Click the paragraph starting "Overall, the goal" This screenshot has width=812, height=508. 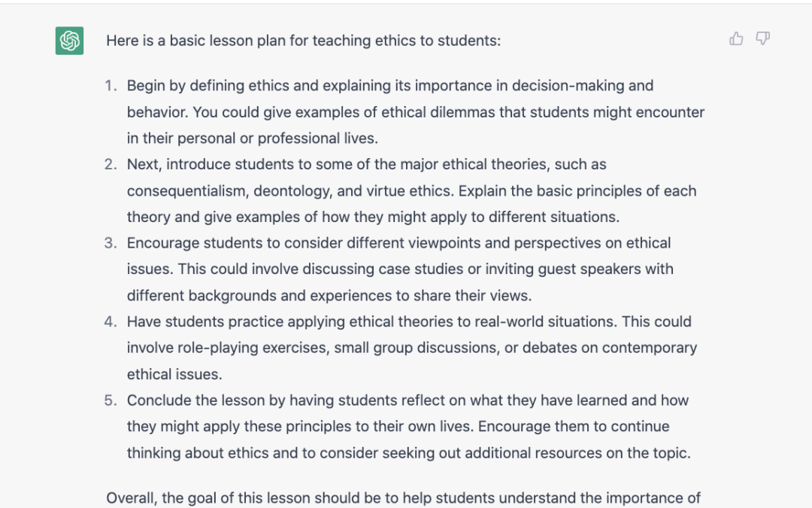(x=403, y=497)
